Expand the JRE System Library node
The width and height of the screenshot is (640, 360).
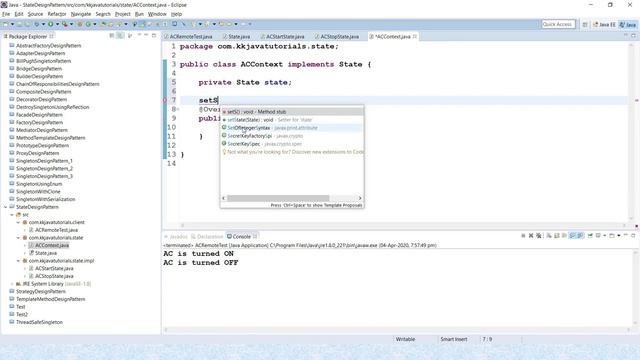pyautogui.click(x=12, y=284)
